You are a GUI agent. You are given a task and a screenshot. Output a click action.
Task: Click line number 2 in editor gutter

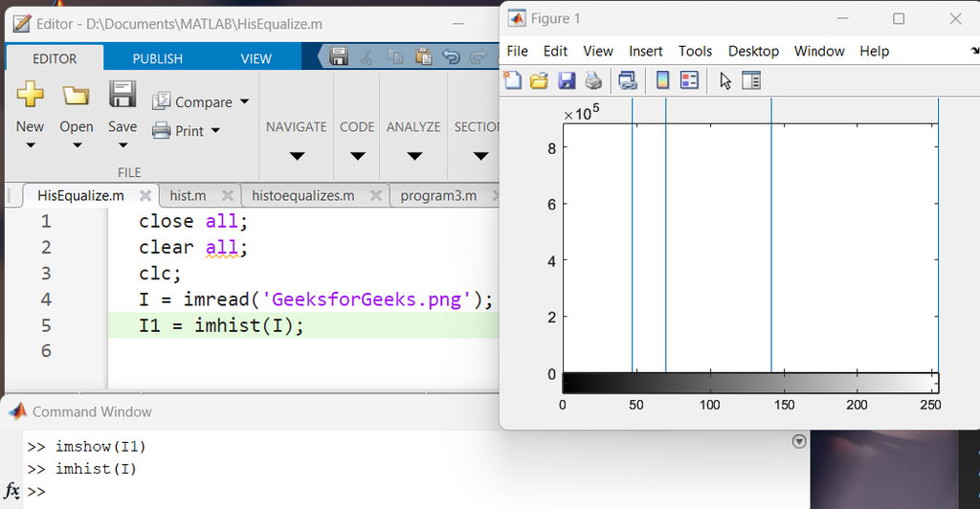click(46, 247)
